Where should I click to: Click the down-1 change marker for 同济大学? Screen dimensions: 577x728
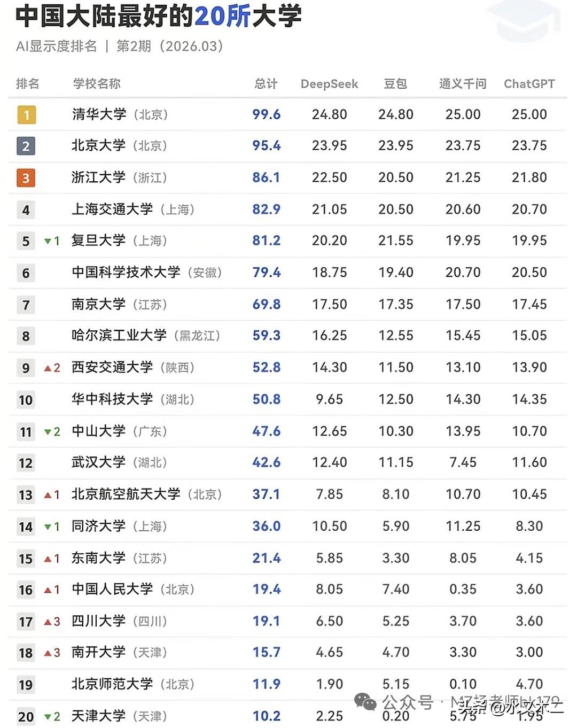pos(52,526)
